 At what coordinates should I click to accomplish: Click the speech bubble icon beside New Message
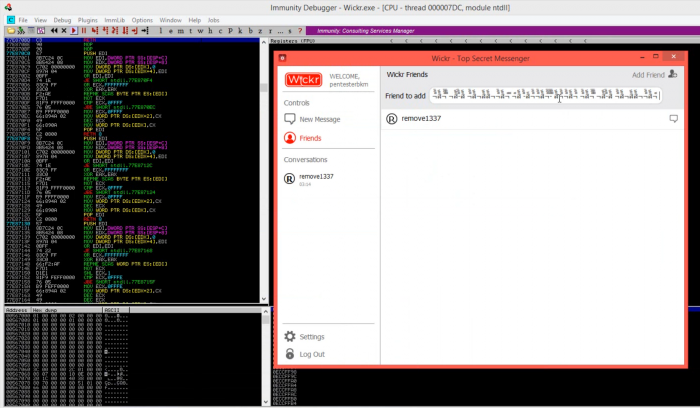pos(290,119)
